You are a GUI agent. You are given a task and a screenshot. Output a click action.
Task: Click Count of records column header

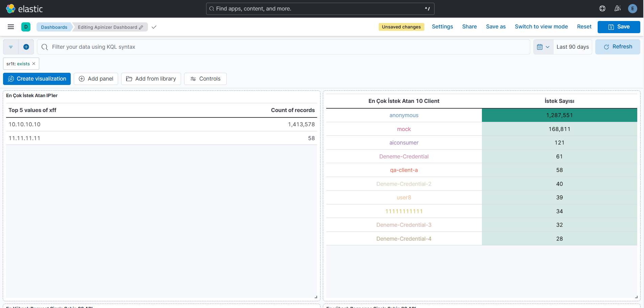pos(293,110)
